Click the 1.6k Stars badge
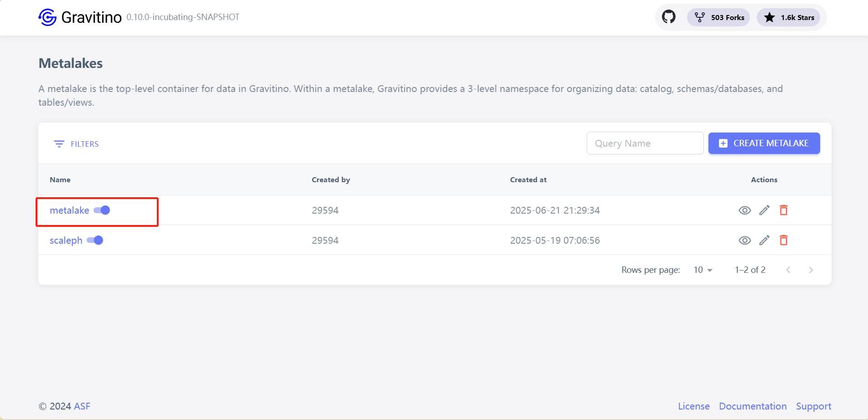 click(x=789, y=17)
